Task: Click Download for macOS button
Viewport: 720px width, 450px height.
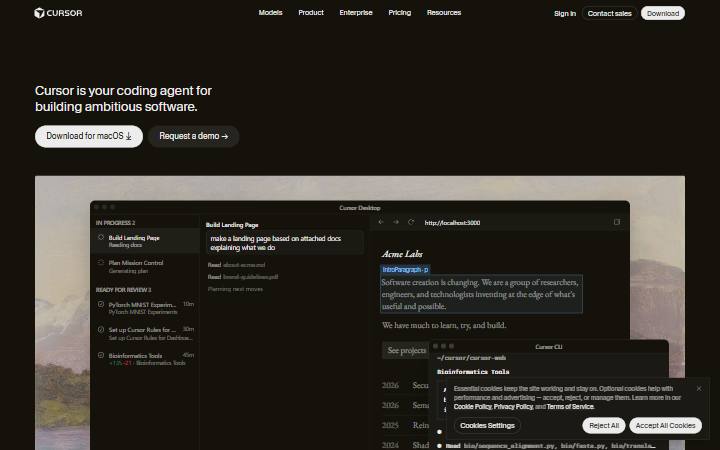Action: [89, 136]
